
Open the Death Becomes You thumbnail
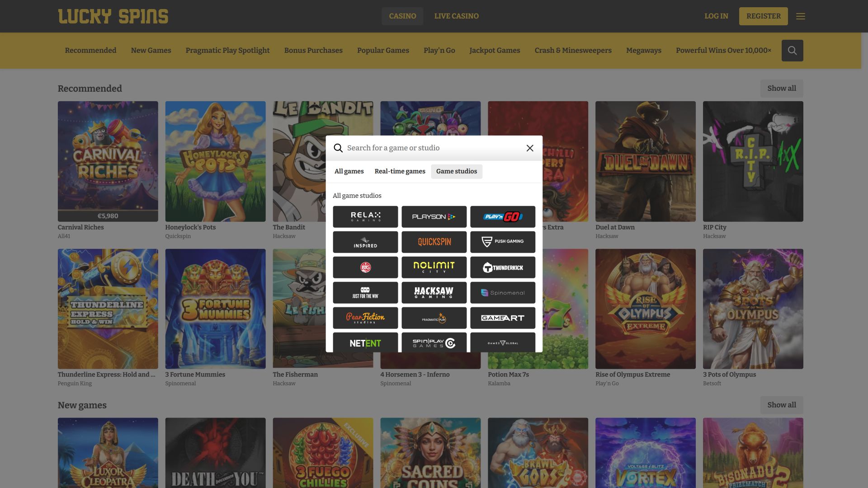coord(215,453)
